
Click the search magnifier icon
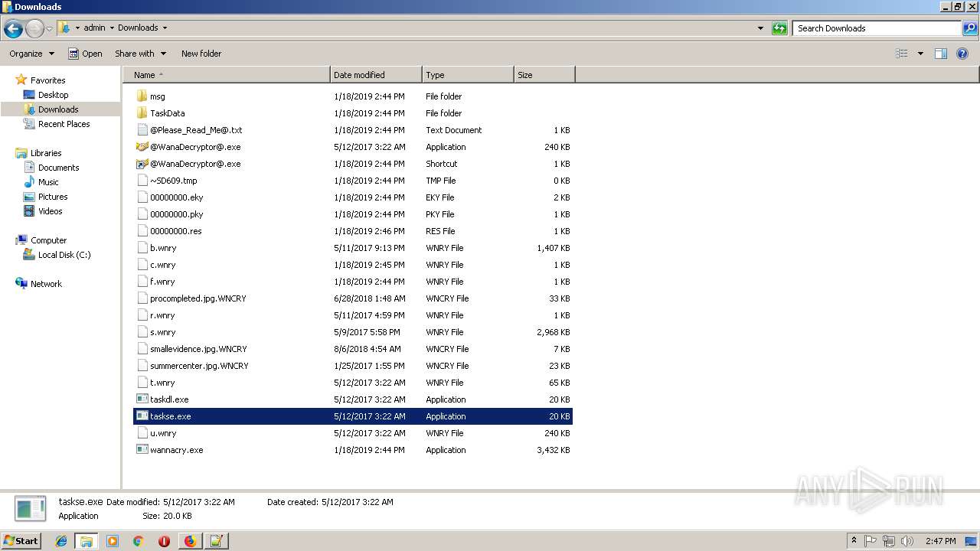970,28
